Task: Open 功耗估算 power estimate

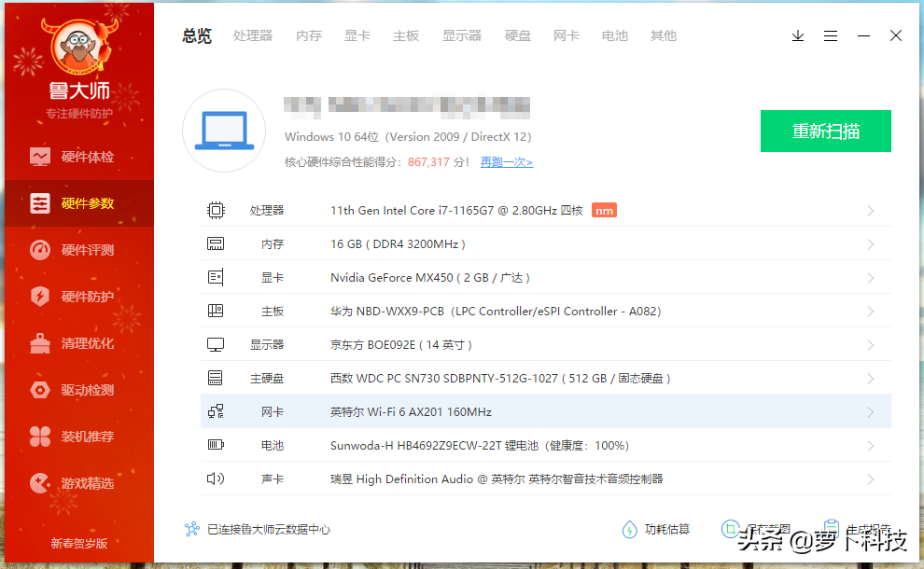Action: [655, 529]
